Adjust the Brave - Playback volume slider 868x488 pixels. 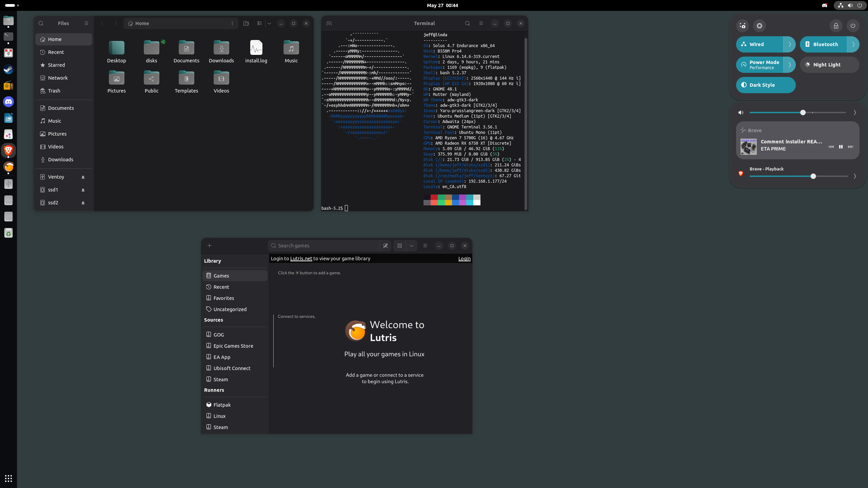pyautogui.click(x=798, y=176)
